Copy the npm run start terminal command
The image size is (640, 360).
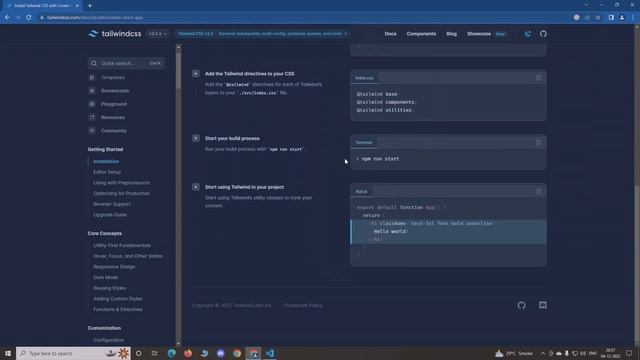538,142
